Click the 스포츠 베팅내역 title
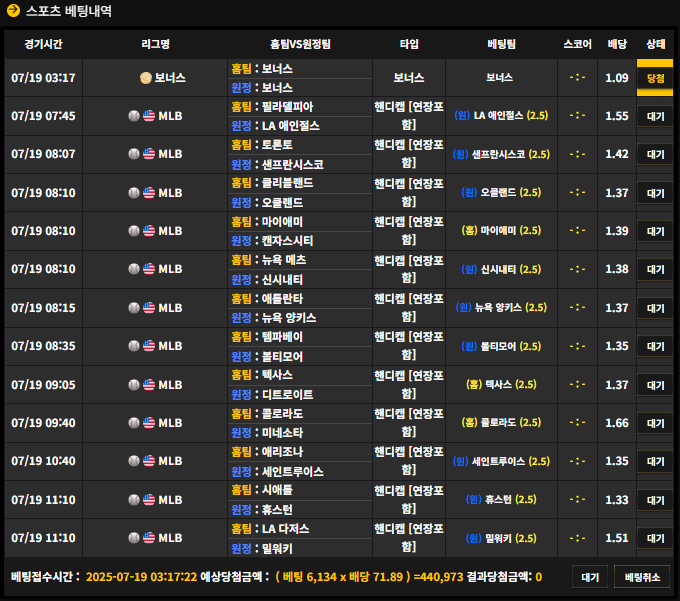 coord(69,10)
